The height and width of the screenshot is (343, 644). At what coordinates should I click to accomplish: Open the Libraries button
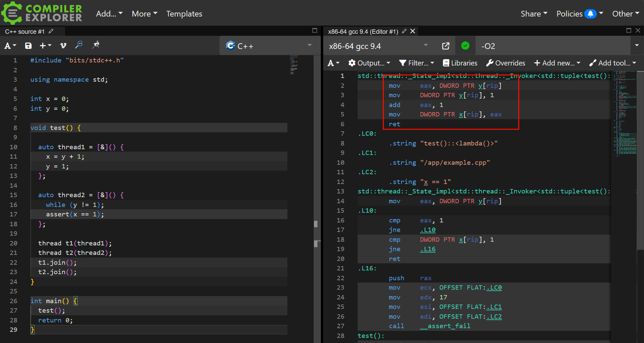coord(460,63)
